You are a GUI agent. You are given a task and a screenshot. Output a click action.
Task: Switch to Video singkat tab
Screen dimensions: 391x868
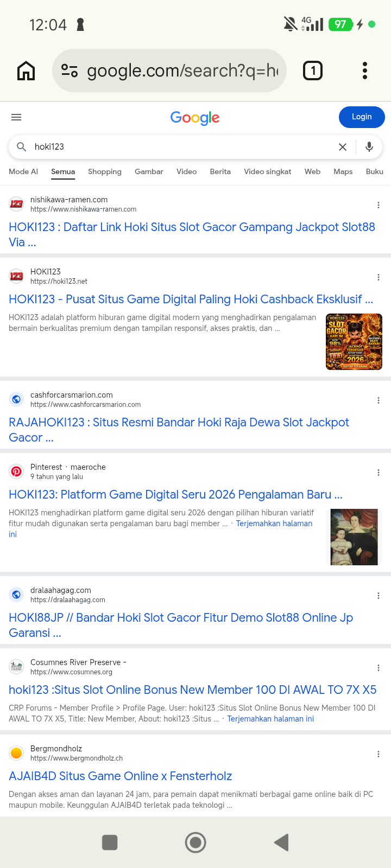pos(267,171)
